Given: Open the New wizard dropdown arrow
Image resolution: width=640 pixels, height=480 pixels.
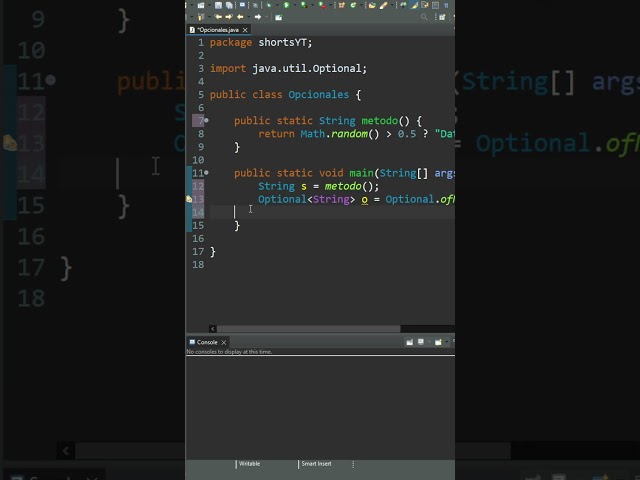Looking at the screenshot, I should click(x=209, y=5).
